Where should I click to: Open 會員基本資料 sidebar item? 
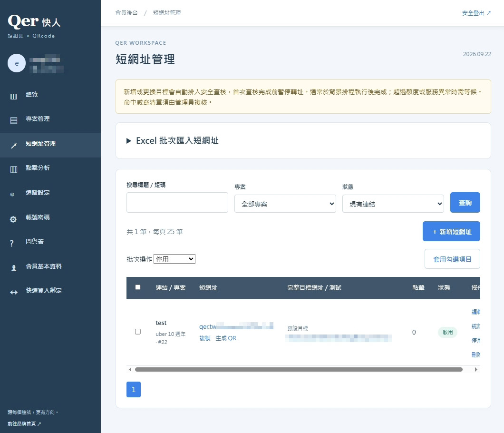(x=50, y=266)
